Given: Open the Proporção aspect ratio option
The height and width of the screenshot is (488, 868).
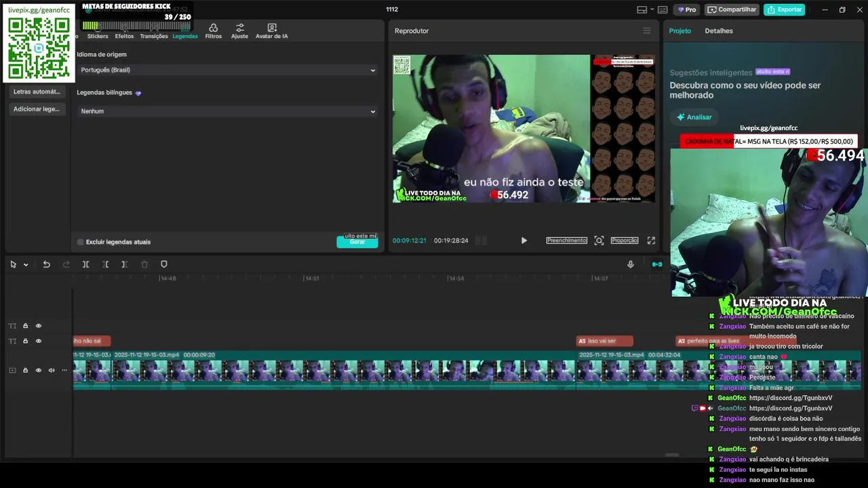Looking at the screenshot, I should pos(625,241).
